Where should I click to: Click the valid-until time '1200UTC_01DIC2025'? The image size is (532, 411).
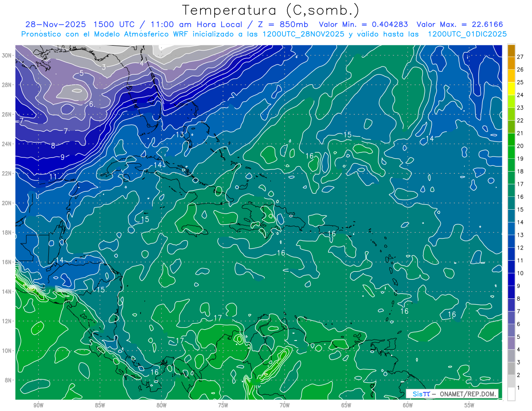pyautogui.click(x=467, y=34)
